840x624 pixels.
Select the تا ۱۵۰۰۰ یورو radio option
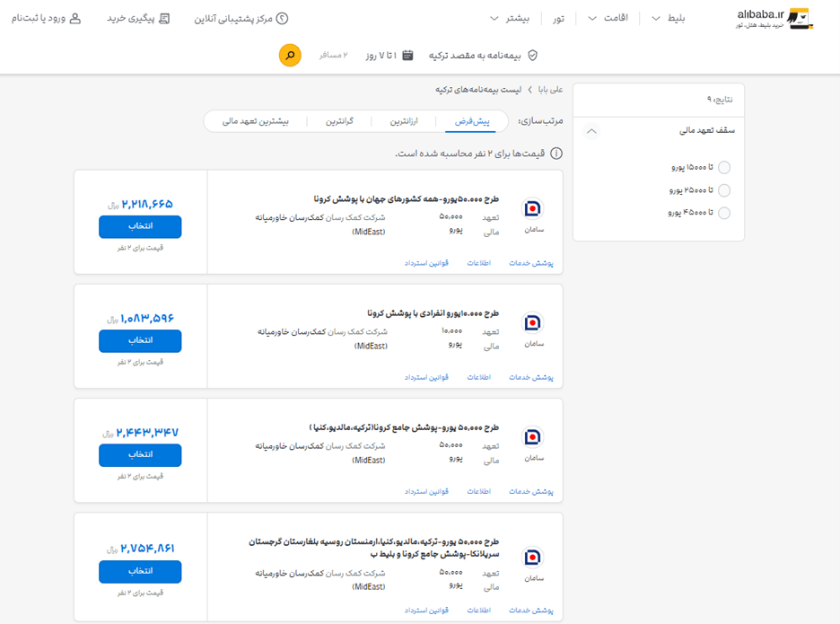723,167
